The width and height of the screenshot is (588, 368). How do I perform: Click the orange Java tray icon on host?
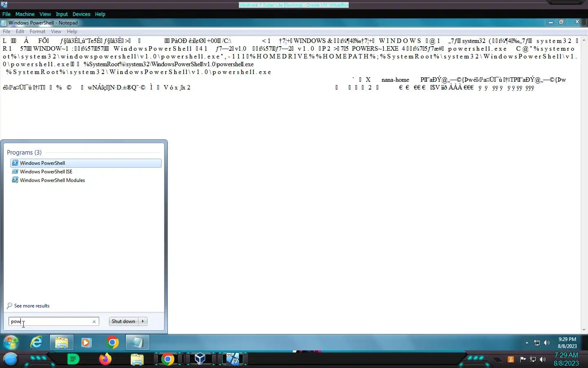(510, 359)
